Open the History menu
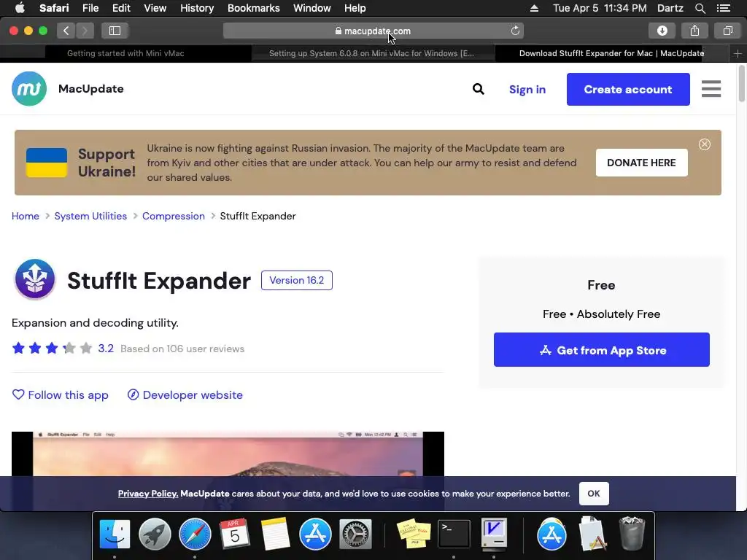 pyautogui.click(x=197, y=8)
